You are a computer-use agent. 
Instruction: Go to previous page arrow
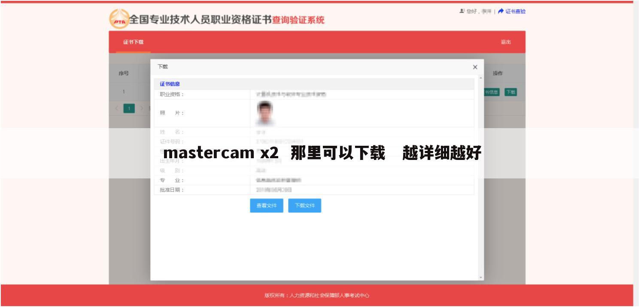click(117, 108)
